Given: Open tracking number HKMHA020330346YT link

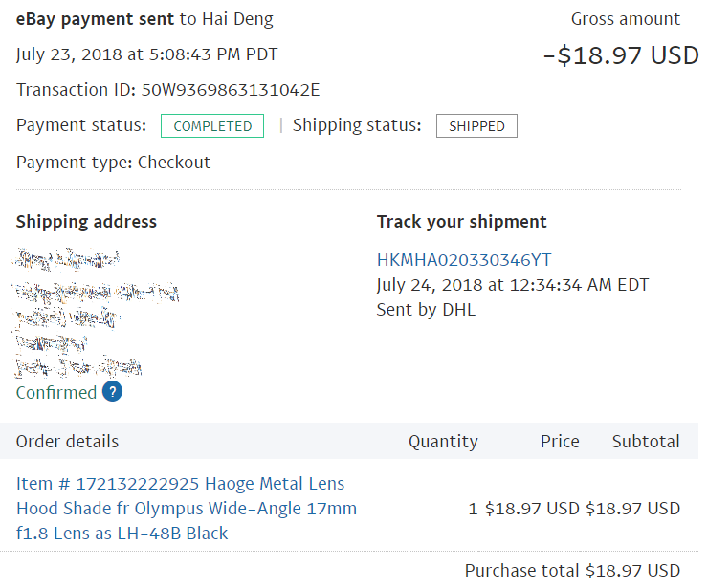Looking at the screenshot, I should pyautogui.click(x=464, y=260).
